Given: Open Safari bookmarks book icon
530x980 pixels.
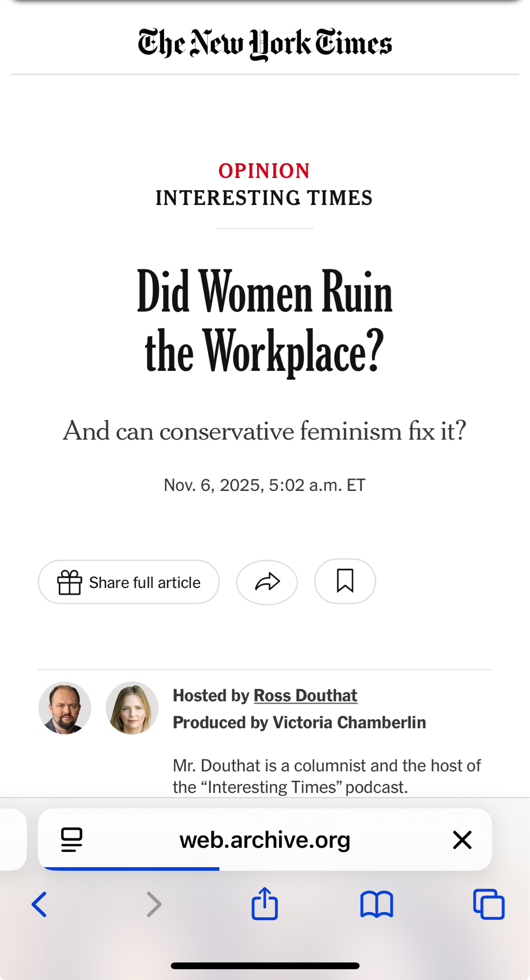Looking at the screenshot, I should tap(376, 904).
